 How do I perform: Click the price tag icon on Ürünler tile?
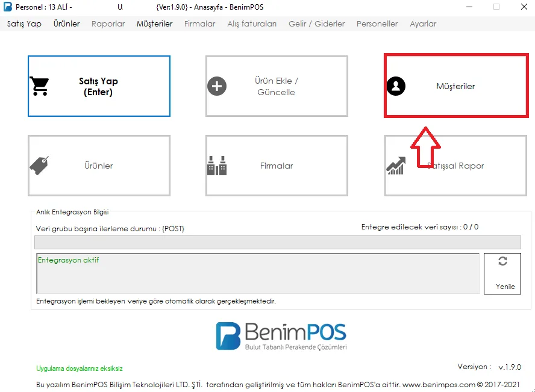pos(39,166)
